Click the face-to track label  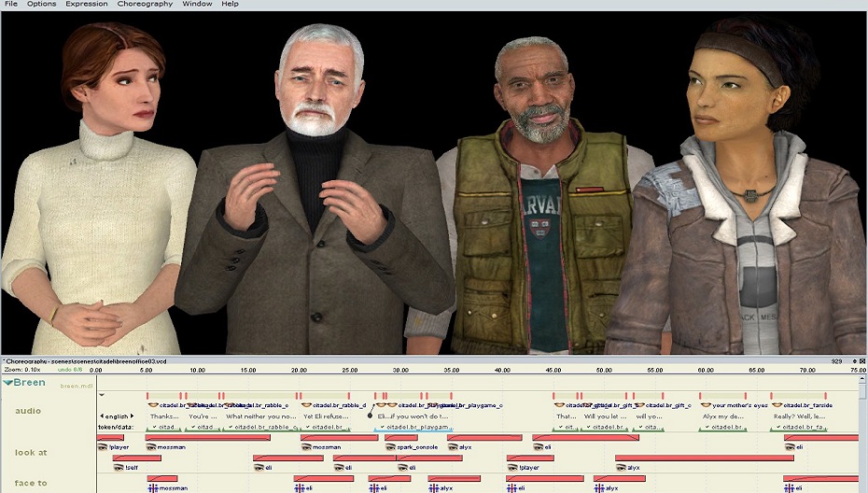pos(31,483)
